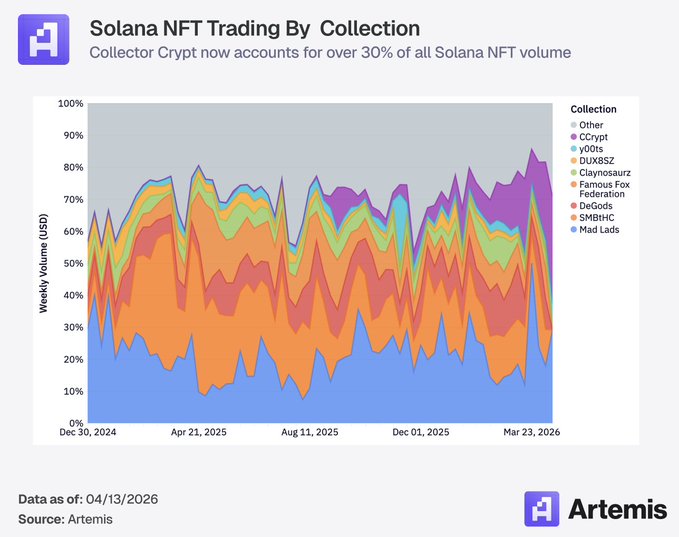Select the Dec 30, 2024 axis date
Viewport: 679px width, 537px height.
[91, 434]
